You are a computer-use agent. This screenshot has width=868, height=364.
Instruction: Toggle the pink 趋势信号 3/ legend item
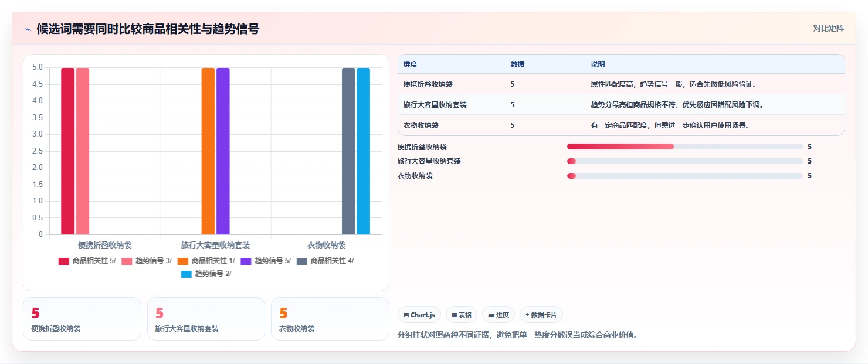point(147,261)
